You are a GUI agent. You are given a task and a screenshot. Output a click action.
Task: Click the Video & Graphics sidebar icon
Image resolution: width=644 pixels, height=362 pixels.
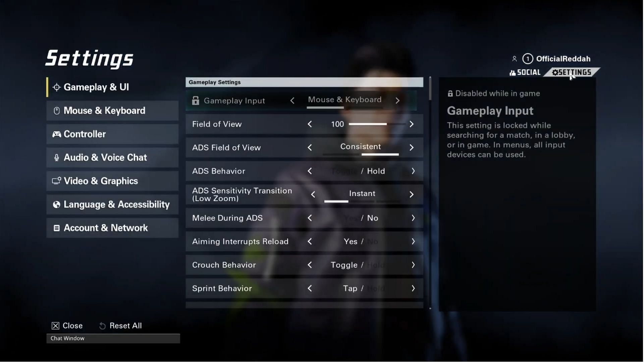pyautogui.click(x=56, y=181)
